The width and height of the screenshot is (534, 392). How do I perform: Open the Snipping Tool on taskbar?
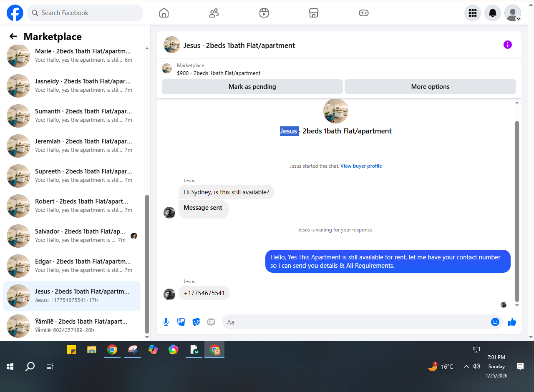coord(133,349)
